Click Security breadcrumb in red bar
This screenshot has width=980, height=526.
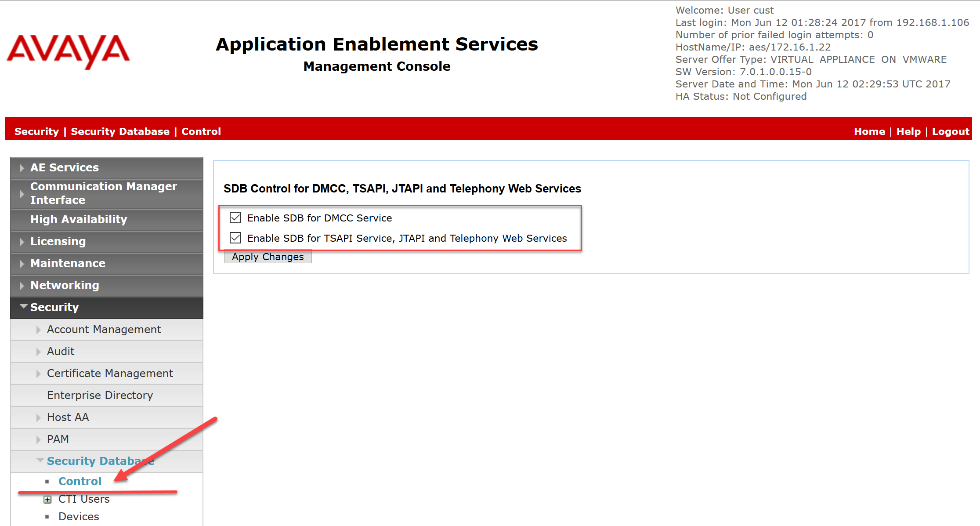[36, 132]
